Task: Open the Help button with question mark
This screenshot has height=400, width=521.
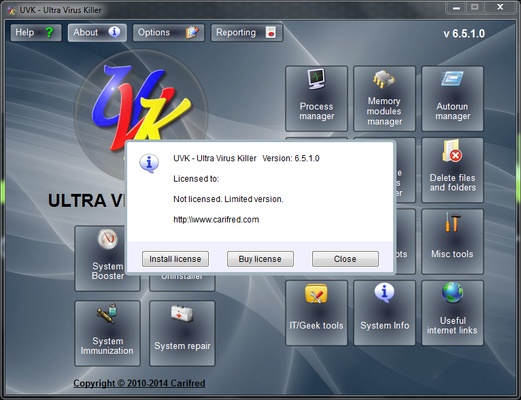Action: (x=36, y=33)
